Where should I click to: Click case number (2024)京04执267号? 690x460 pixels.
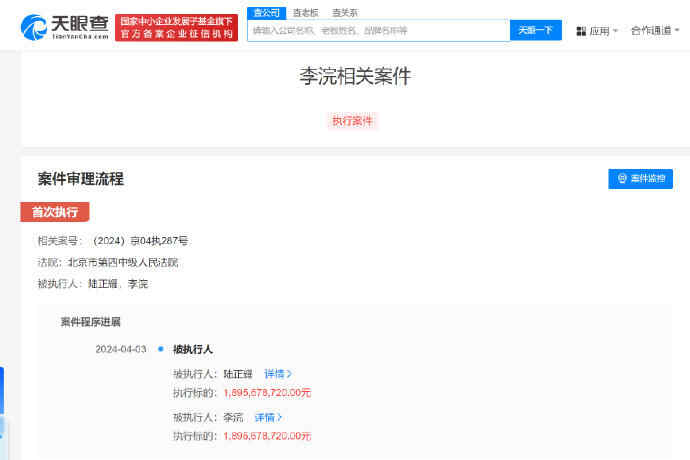pyautogui.click(x=140, y=240)
